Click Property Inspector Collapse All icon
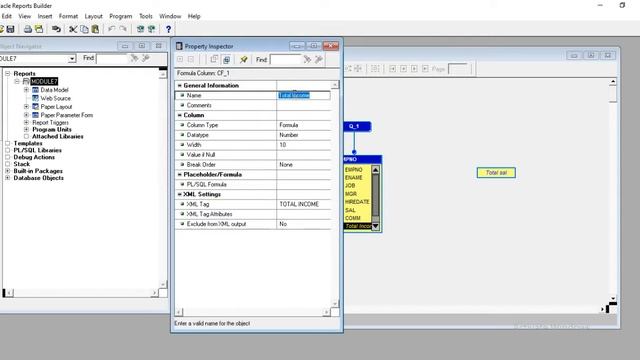640x360 pixels. click(x=191, y=60)
